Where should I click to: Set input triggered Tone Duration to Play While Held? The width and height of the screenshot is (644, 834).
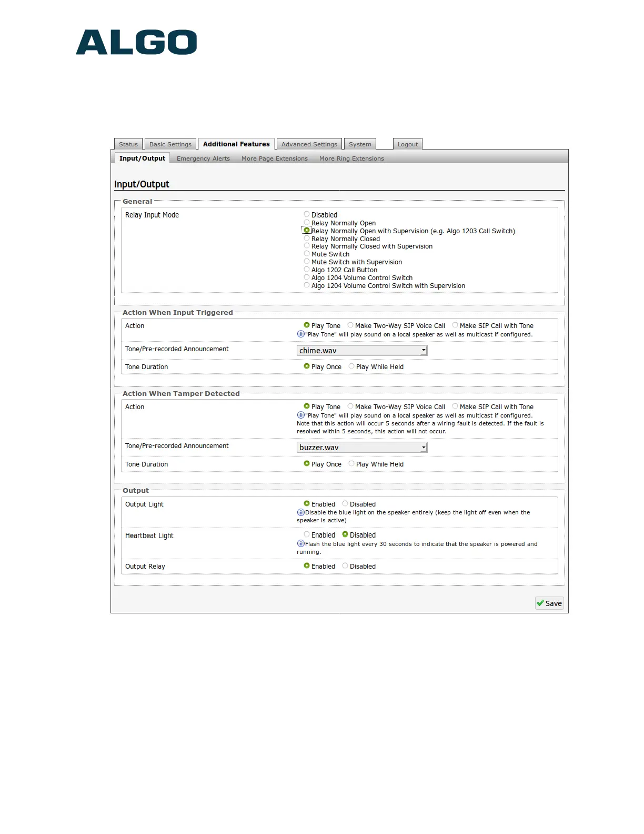click(x=351, y=366)
